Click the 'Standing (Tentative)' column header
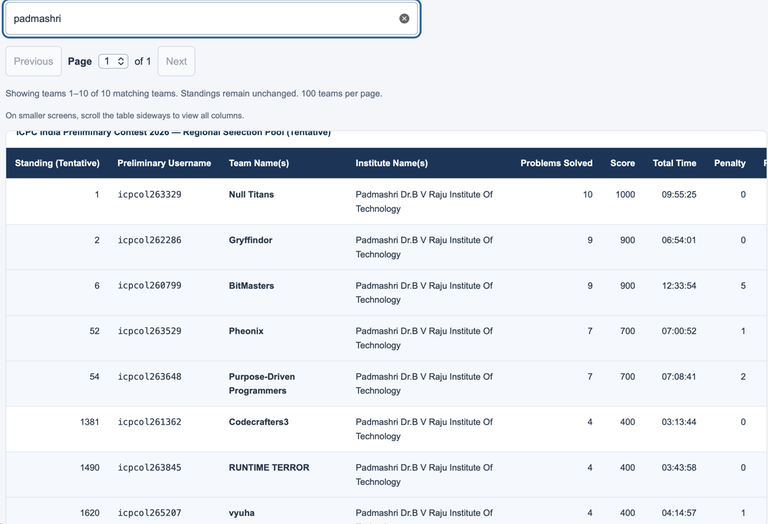768x524 pixels. 57,163
